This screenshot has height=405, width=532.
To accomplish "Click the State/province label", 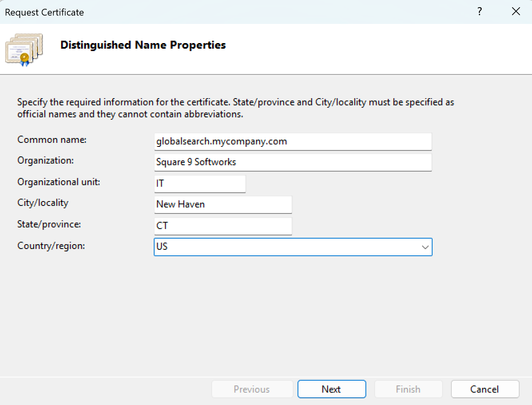I will point(49,224).
